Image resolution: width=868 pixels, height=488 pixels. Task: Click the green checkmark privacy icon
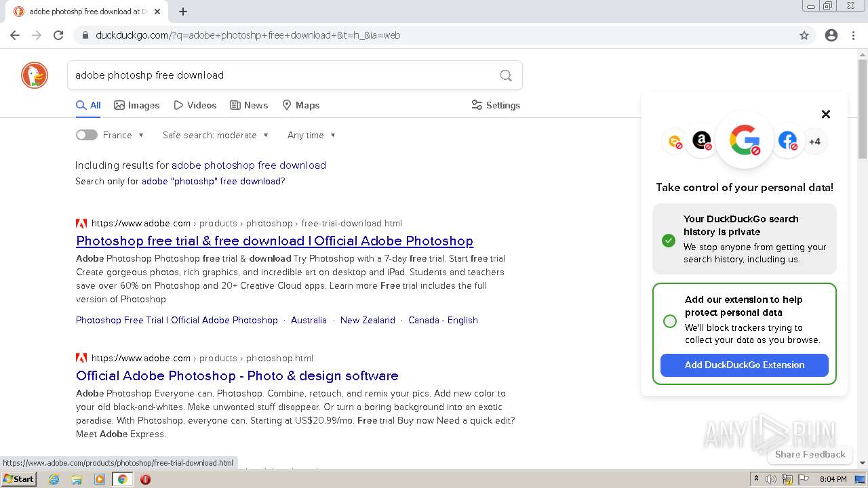(x=669, y=240)
